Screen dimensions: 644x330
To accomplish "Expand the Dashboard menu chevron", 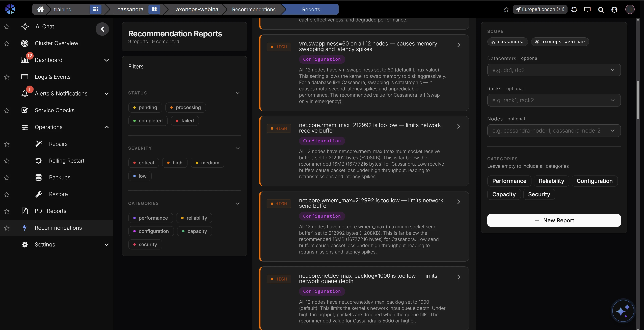I will click(x=106, y=60).
